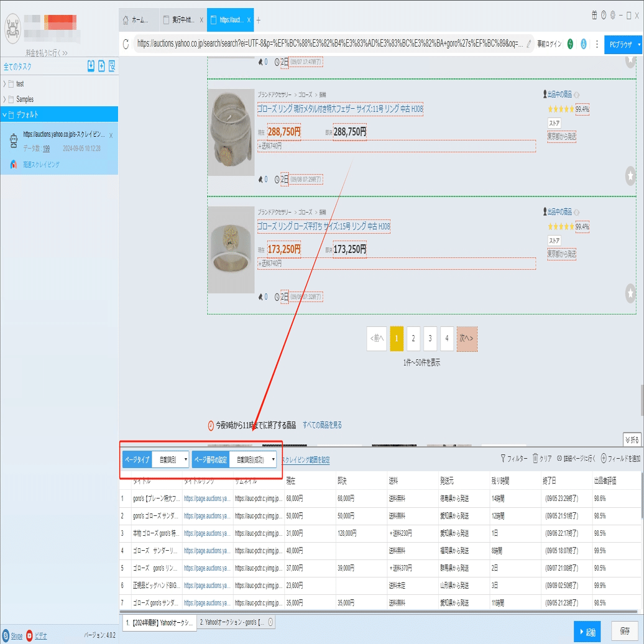
Task: Switch to the 実行中 tab
Action: [x=182, y=20]
